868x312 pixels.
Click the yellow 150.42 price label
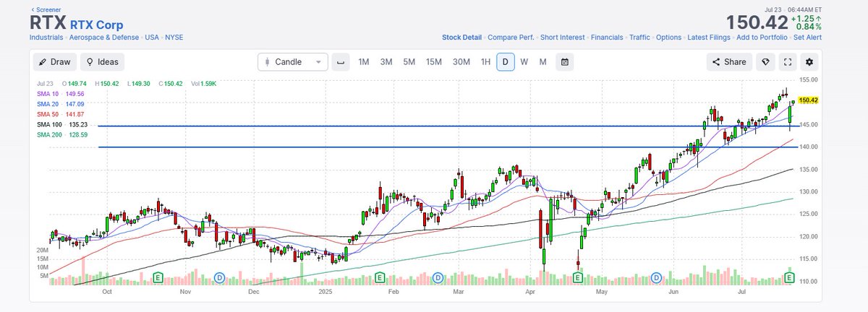[x=807, y=101]
